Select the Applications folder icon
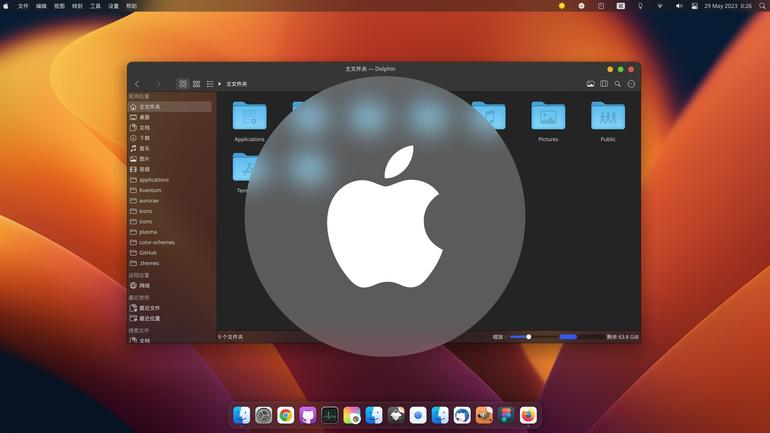 tap(249, 115)
